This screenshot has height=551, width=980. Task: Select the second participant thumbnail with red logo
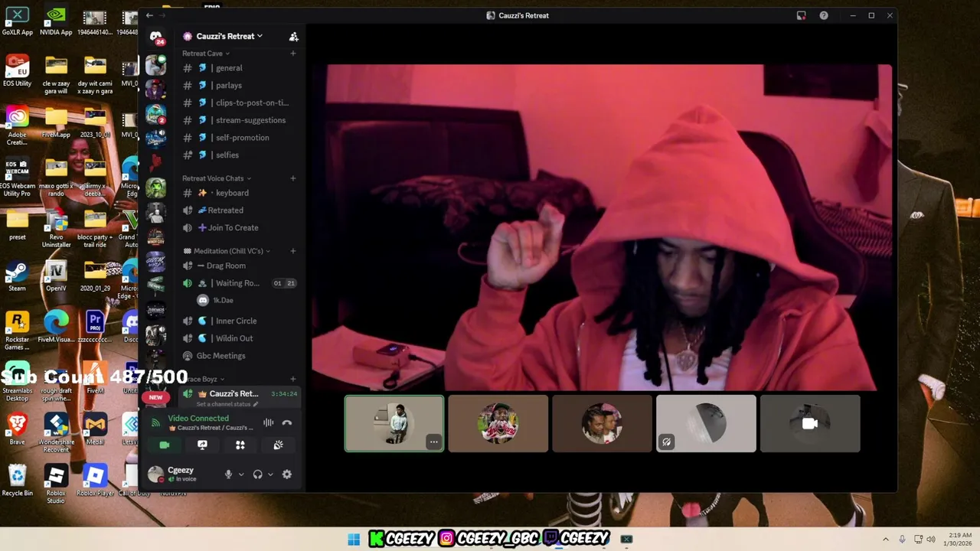498,423
